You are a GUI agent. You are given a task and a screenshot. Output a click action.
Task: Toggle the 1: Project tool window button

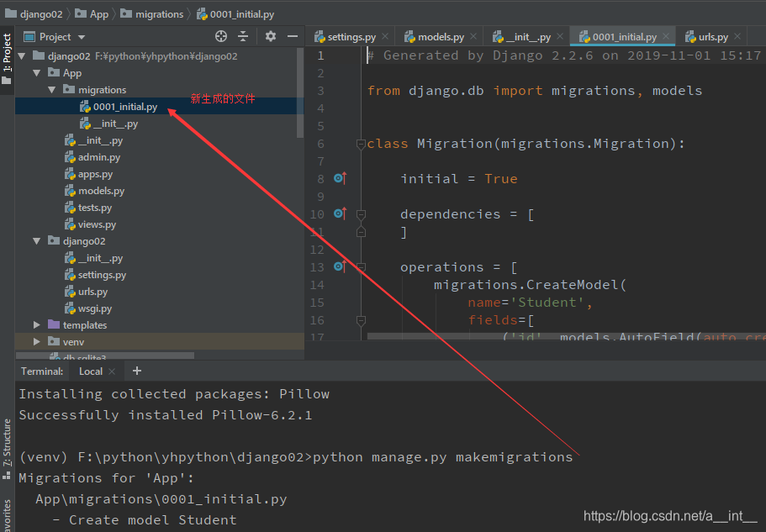[7, 58]
